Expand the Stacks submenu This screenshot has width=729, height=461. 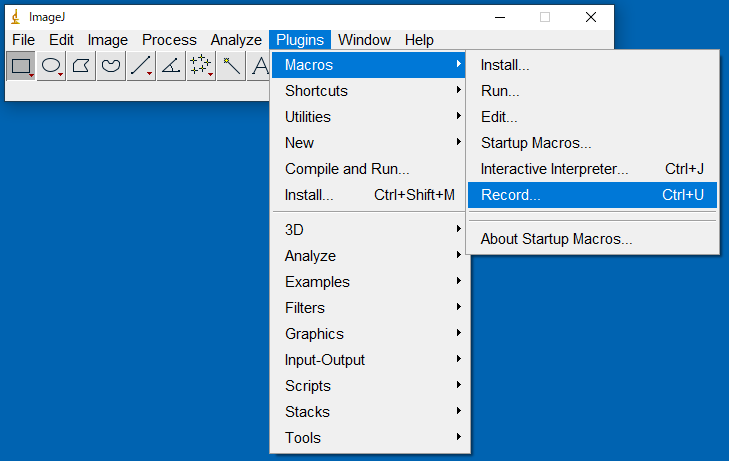point(370,412)
